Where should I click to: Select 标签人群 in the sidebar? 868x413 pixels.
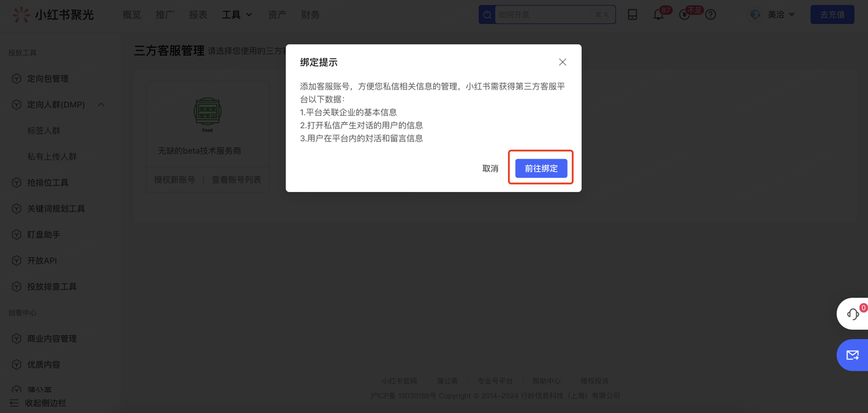(43, 130)
